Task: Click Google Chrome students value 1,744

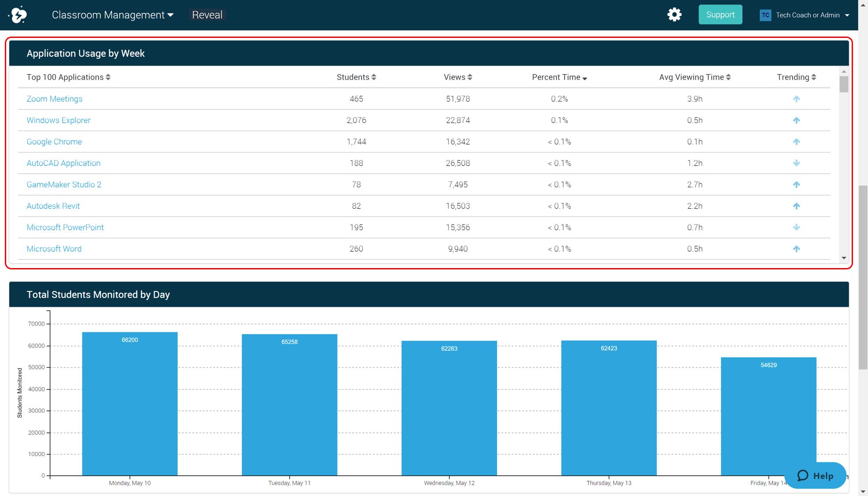Action: click(356, 142)
